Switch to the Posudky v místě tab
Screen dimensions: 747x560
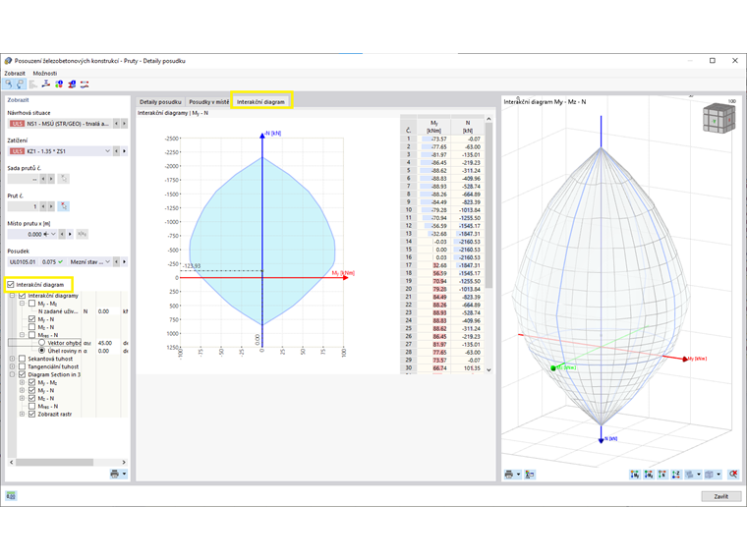click(208, 102)
